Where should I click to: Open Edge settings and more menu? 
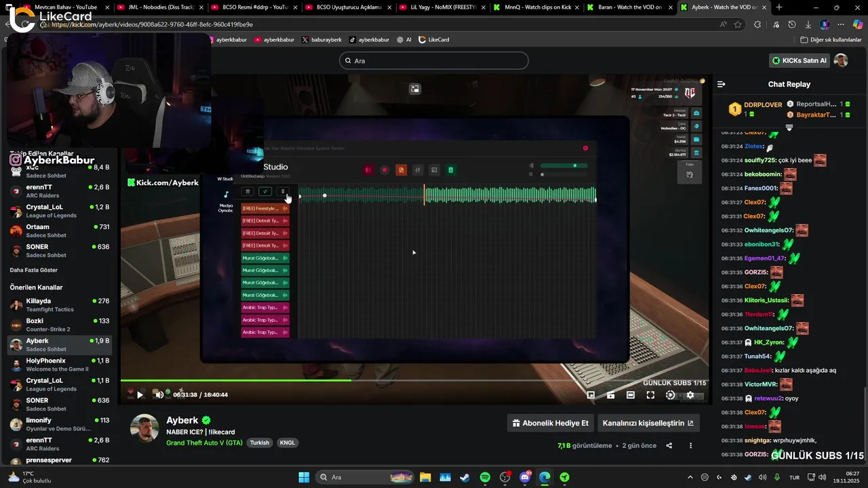pyautogui.click(x=840, y=24)
